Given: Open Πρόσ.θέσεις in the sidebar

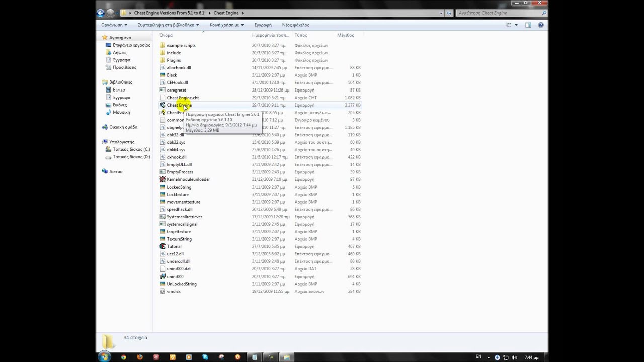Looking at the screenshot, I should pos(125,67).
